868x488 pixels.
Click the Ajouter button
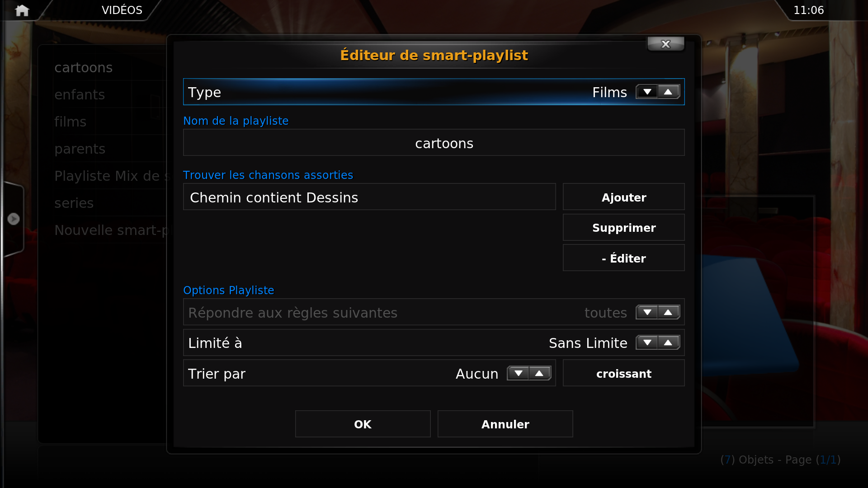[623, 197]
